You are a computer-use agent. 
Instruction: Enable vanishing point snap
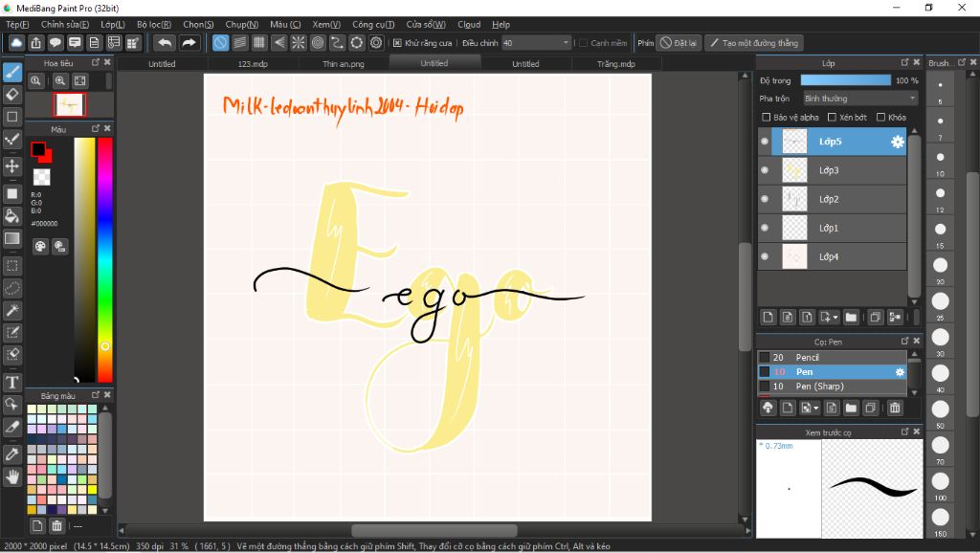(x=278, y=43)
